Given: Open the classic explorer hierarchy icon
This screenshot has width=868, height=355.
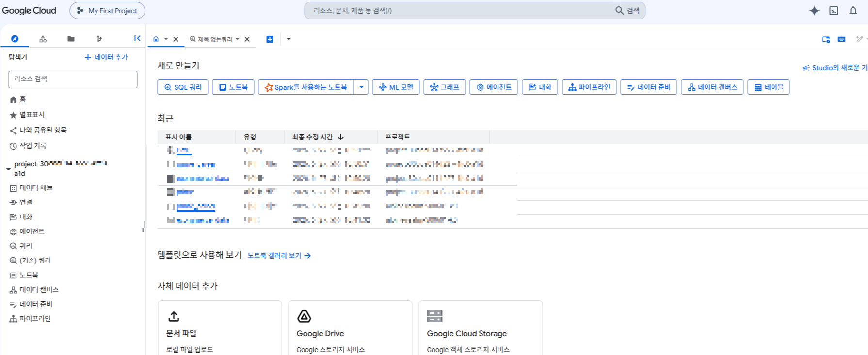Looking at the screenshot, I should [x=43, y=39].
